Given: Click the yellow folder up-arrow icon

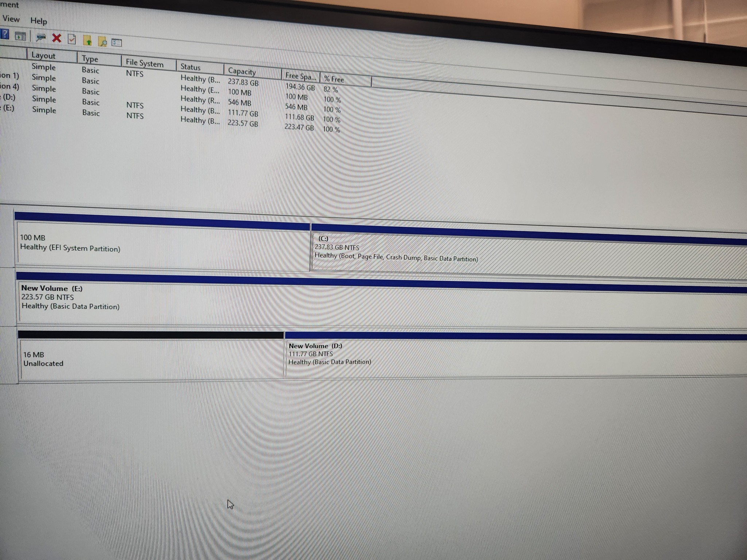Looking at the screenshot, I should tap(88, 41).
